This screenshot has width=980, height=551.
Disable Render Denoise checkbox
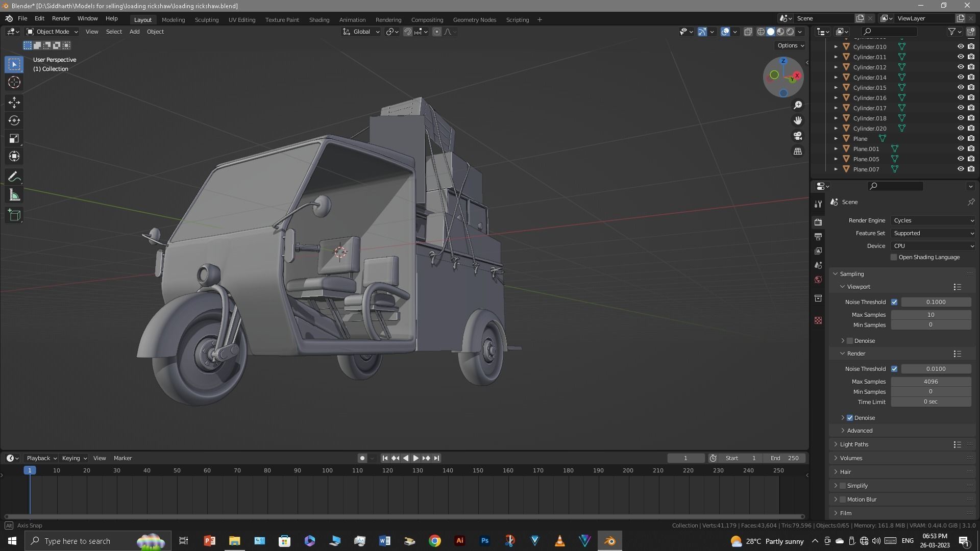pos(850,418)
